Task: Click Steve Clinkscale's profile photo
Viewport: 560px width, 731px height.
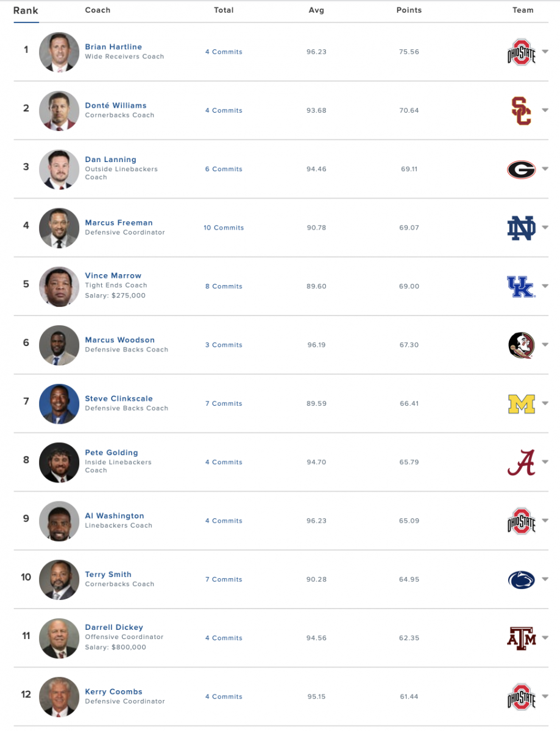Action: (x=59, y=404)
